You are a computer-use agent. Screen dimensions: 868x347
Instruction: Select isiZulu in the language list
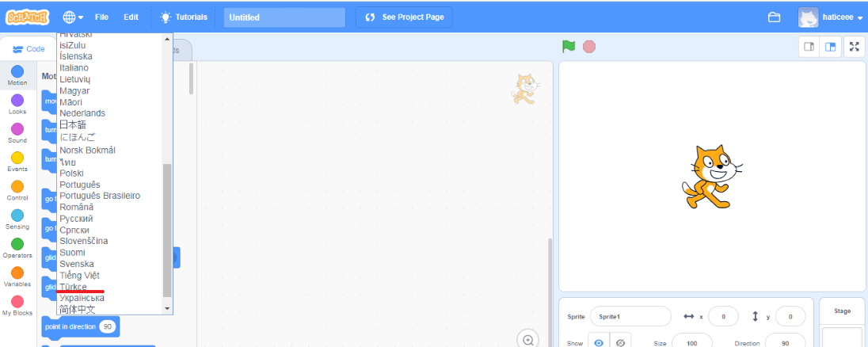pos(73,45)
